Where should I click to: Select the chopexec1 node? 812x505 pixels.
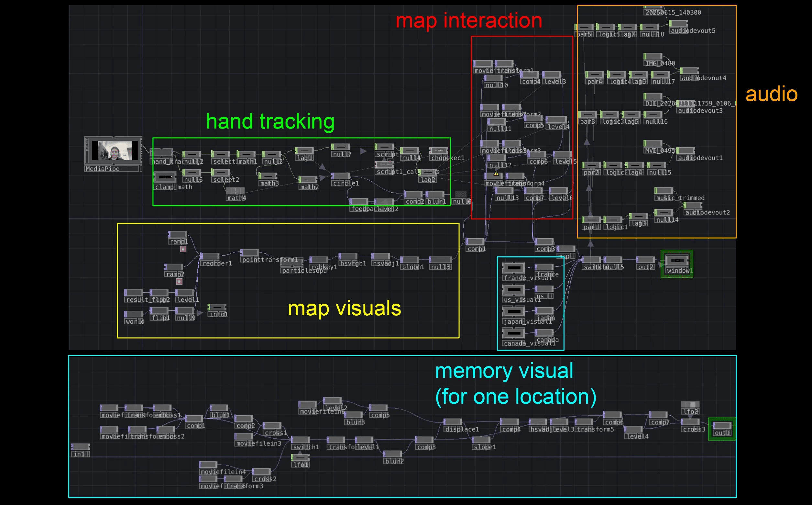click(438, 151)
